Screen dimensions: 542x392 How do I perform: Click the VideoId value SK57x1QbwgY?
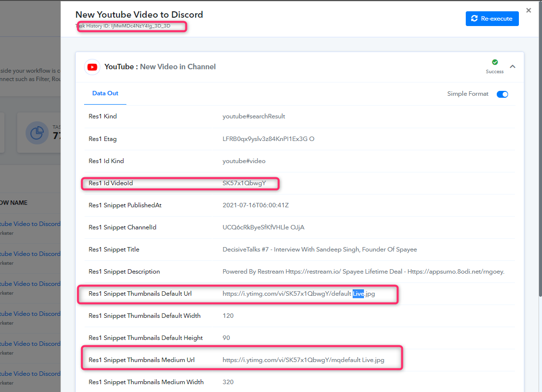pos(244,183)
